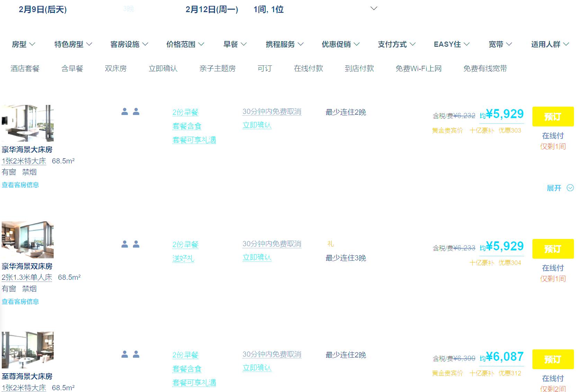The width and height of the screenshot is (584, 392).
Task: Open 查看客房信息 for 豪华海景双床房
Action: [x=20, y=302]
